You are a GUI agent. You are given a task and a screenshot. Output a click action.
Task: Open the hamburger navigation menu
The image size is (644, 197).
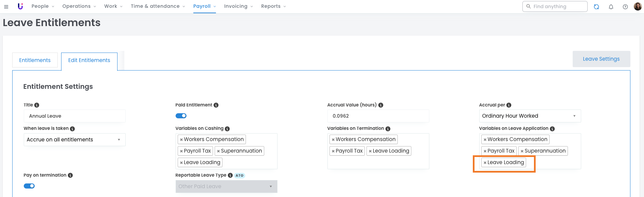point(6,6)
